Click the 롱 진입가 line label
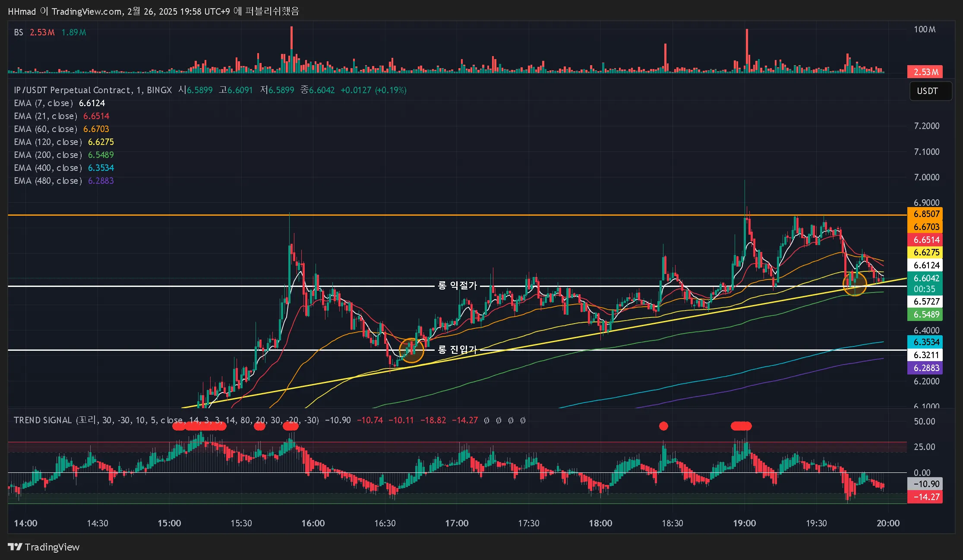The width and height of the screenshot is (963, 560). pyautogui.click(x=457, y=349)
